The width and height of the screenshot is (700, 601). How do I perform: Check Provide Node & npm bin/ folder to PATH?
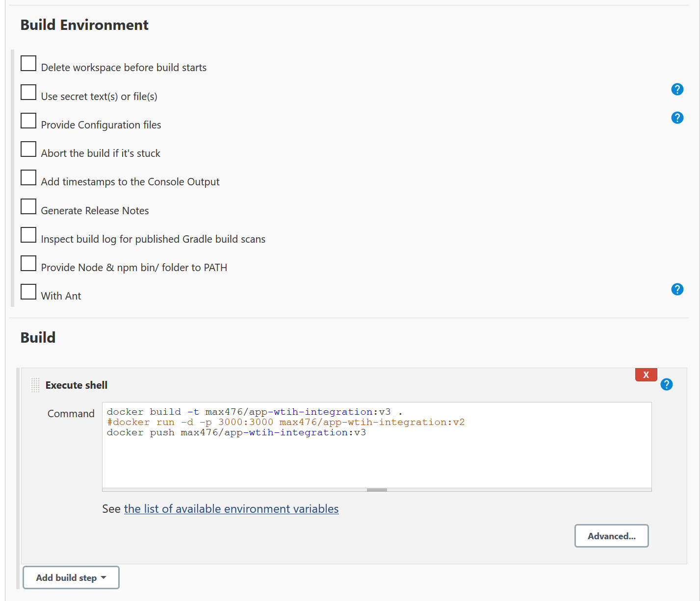tap(28, 263)
